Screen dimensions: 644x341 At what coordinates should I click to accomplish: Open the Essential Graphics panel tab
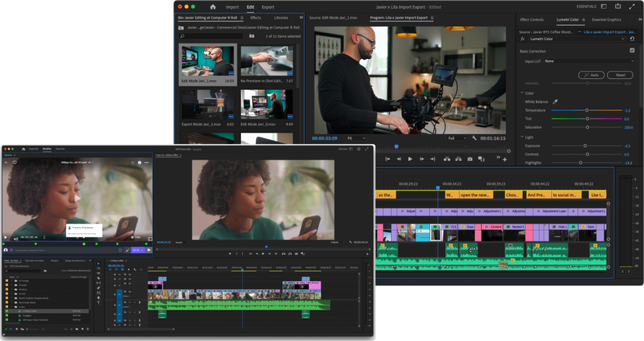(x=606, y=19)
